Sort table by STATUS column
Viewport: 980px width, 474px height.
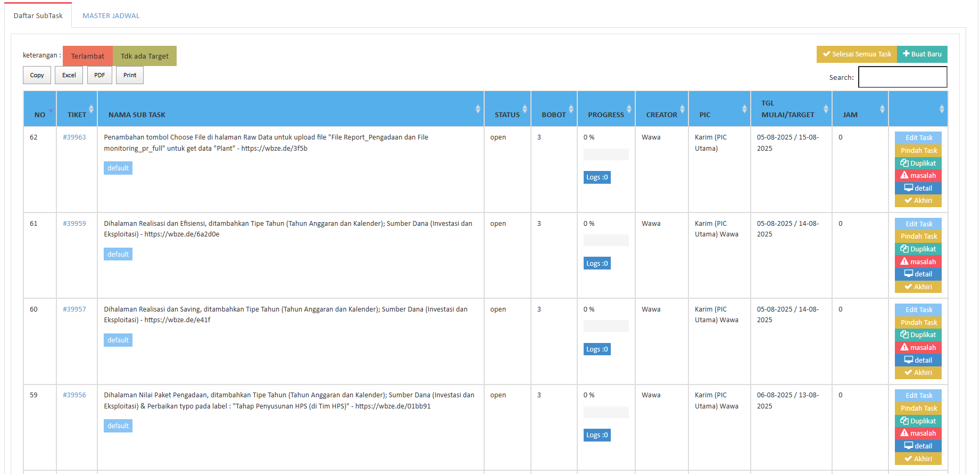[507, 115]
